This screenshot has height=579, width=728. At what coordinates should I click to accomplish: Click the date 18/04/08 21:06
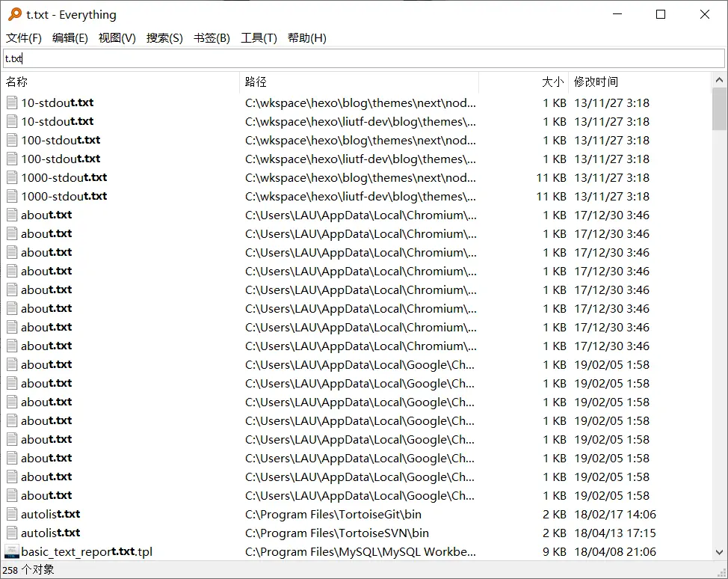click(615, 551)
